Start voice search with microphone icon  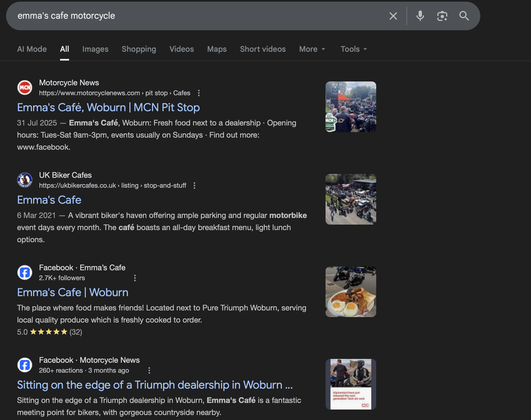coord(420,16)
